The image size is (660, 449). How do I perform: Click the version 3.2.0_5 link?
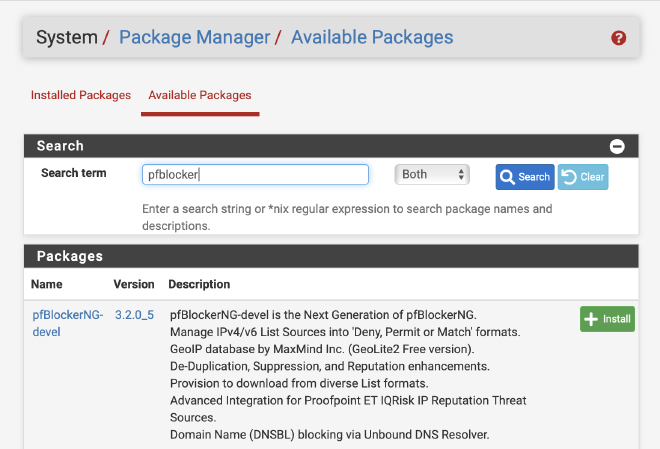pyautogui.click(x=135, y=315)
